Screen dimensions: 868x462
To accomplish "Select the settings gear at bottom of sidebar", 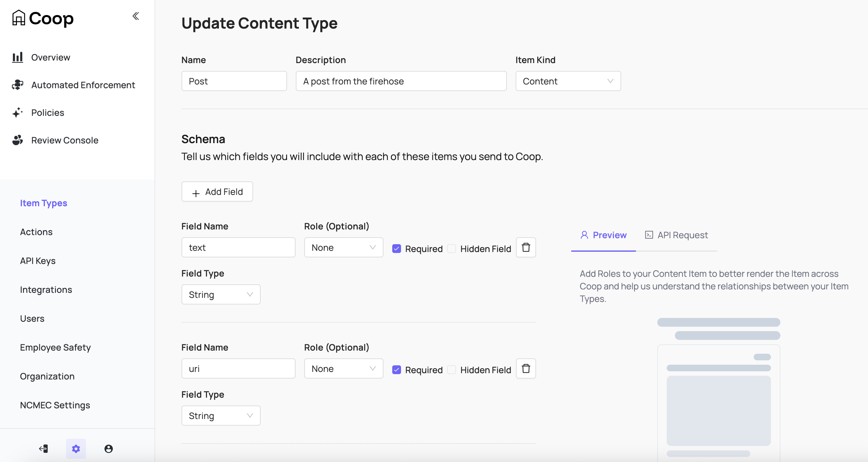I will [x=76, y=449].
